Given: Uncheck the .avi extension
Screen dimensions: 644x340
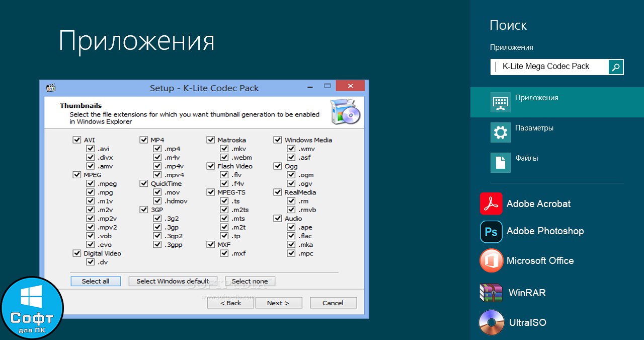Looking at the screenshot, I should click(x=90, y=149).
